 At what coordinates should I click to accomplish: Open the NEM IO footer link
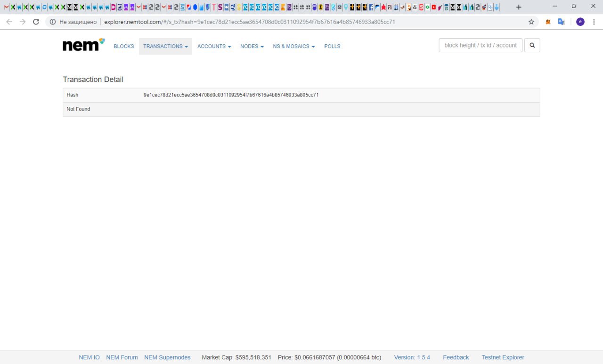point(90,357)
